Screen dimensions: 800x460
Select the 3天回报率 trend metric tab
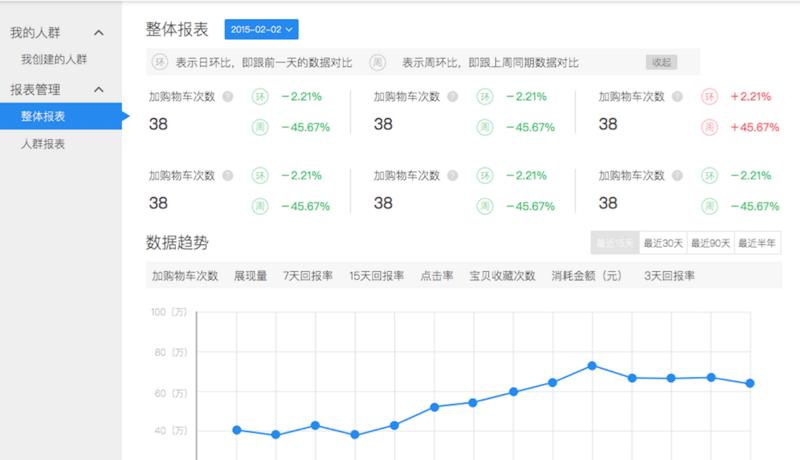(x=669, y=276)
